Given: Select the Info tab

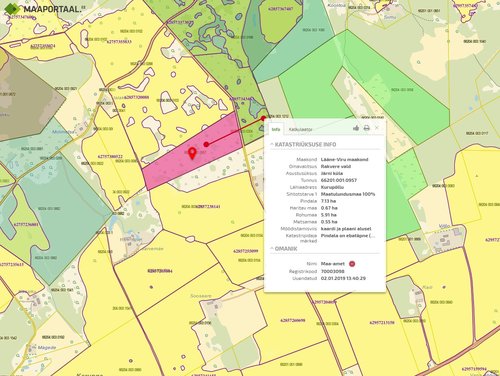Looking at the screenshot, I should click(x=276, y=129).
